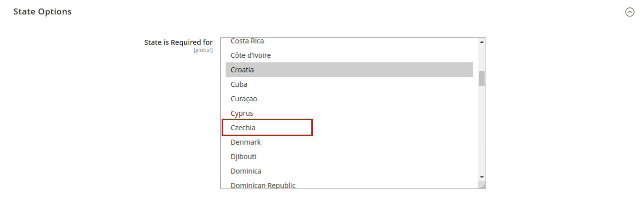This screenshot has width=644, height=197.
Task: Pick Djibouti from the list
Action: (x=349, y=157)
